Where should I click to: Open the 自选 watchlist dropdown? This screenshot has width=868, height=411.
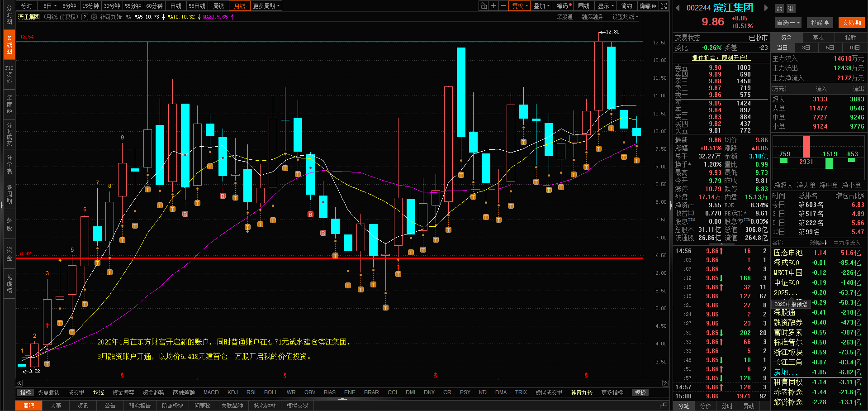tap(788, 23)
